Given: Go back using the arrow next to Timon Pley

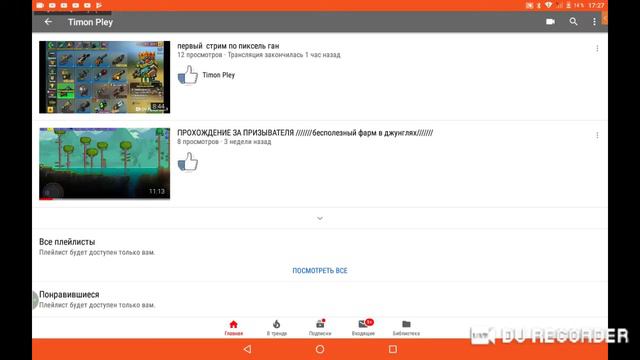Looking at the screenshot, I should click(48, 22).
